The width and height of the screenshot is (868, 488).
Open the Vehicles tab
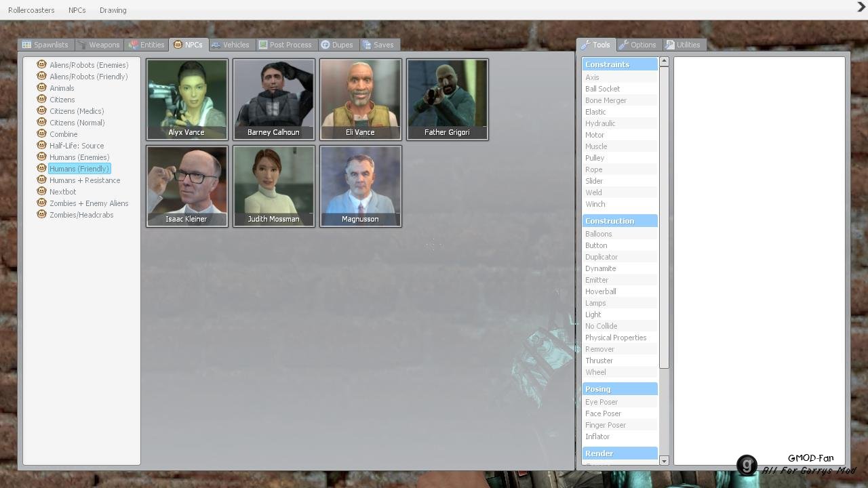[231, 45]
